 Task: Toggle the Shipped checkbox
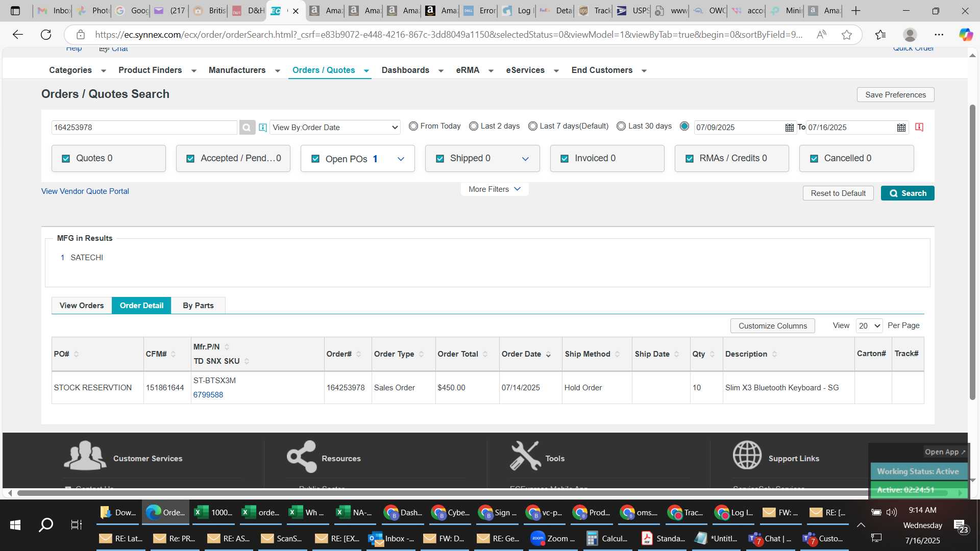(x=440, y=159)
